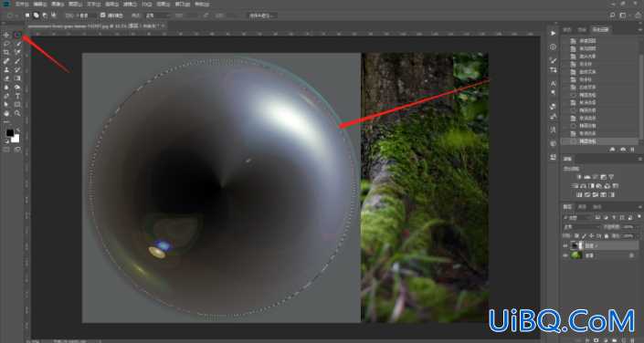Toggle layer filtering switch in Layers panel
The height and width of the screenshot is (343, 644).
[x=639, y=217]
